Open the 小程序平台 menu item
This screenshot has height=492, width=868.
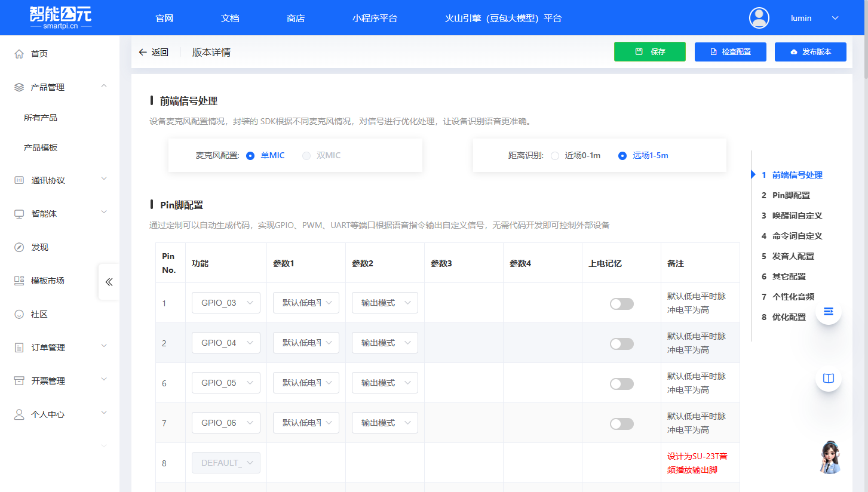coord(375,18)
